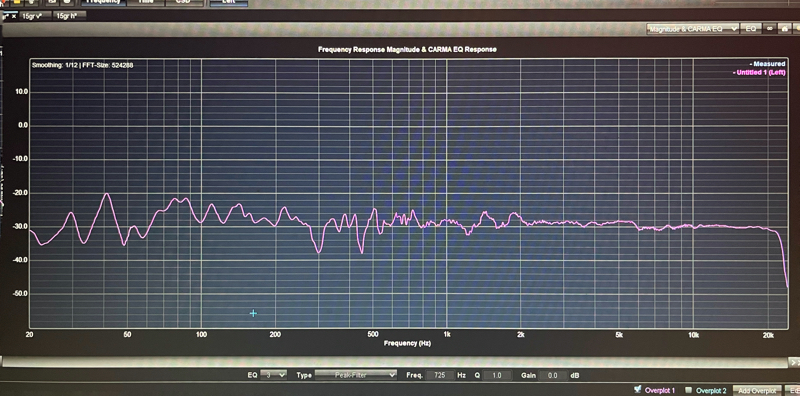Click the home view icon
This screenshot has width=800, height=396.
pyautogui.click(x=784, y=29)
